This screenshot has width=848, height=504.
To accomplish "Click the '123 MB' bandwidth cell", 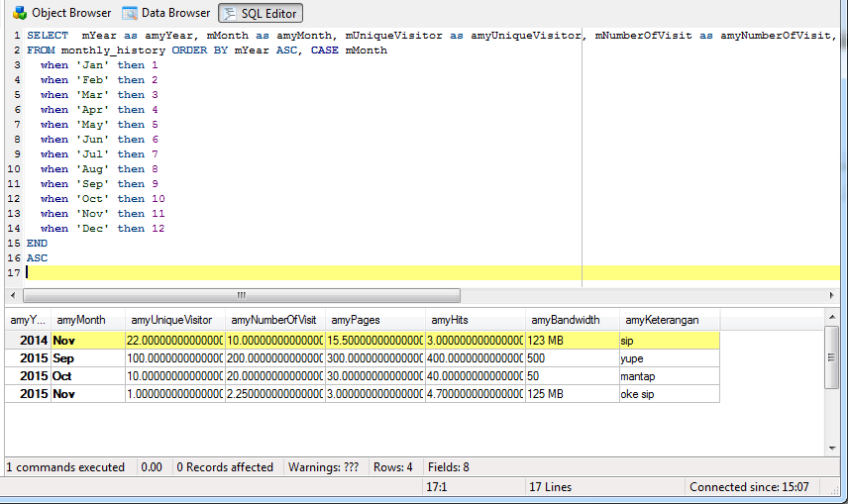I will click(573, 341).
